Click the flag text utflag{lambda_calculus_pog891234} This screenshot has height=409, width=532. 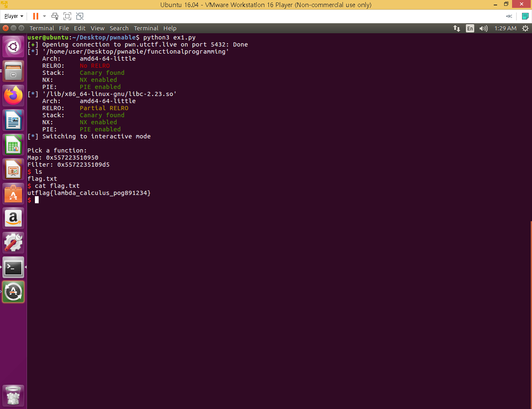(89, 193)
